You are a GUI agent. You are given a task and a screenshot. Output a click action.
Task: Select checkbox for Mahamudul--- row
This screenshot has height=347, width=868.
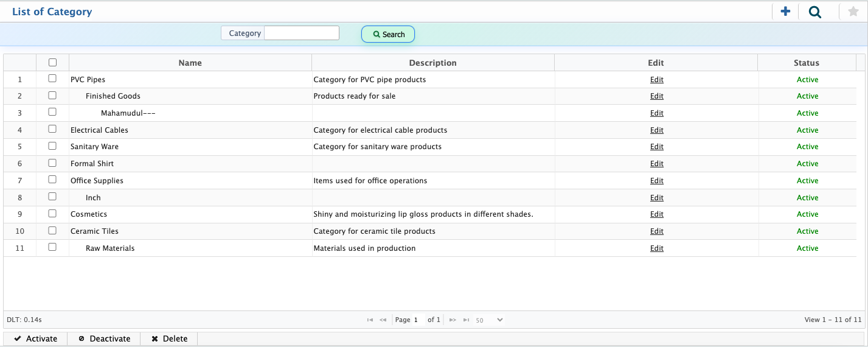coord(52,112)
